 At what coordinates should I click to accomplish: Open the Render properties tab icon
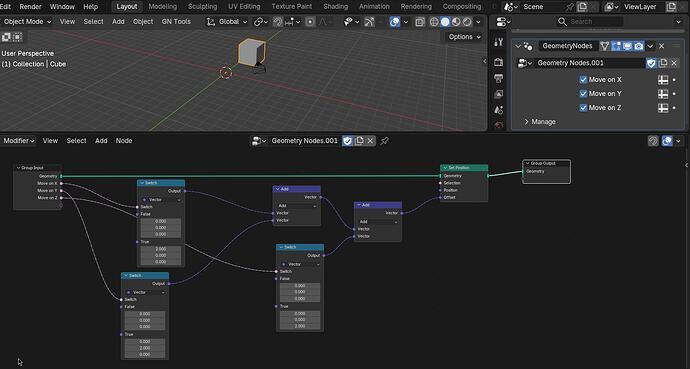499,62
